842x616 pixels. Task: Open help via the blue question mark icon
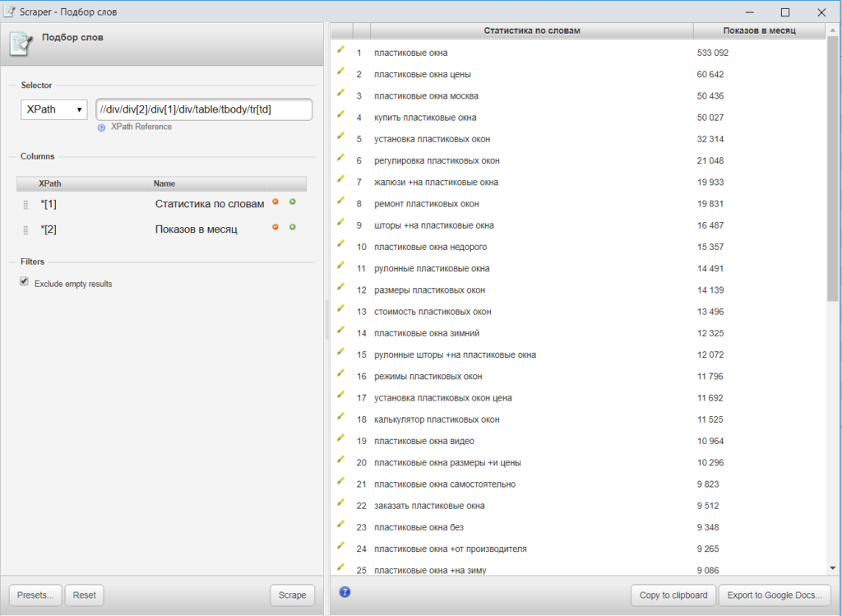point(345,592)
